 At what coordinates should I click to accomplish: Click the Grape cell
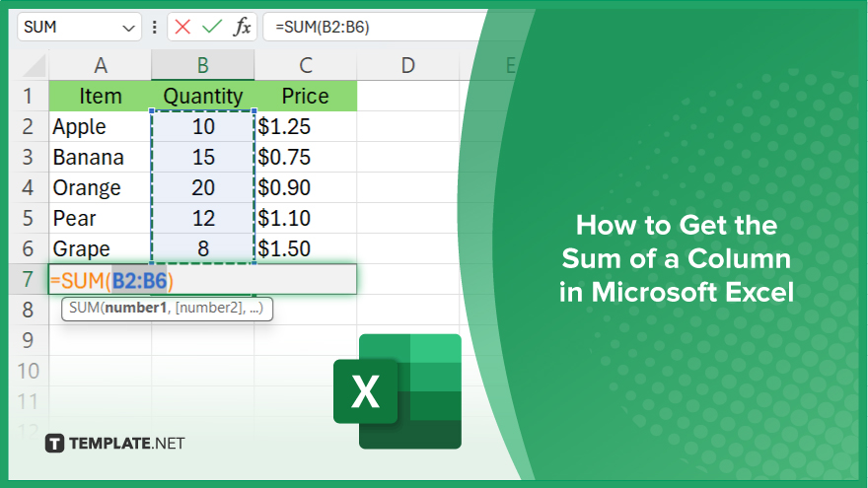[x=101, y=248]
